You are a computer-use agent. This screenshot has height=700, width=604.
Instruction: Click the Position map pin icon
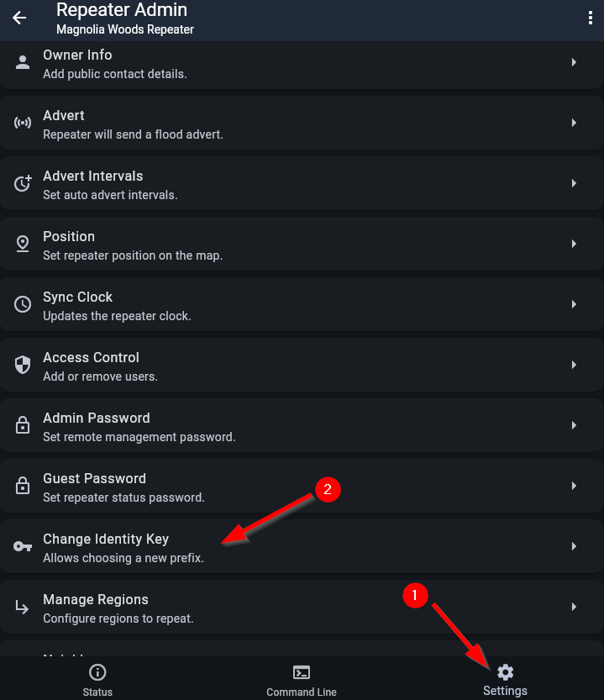[23, 243]
